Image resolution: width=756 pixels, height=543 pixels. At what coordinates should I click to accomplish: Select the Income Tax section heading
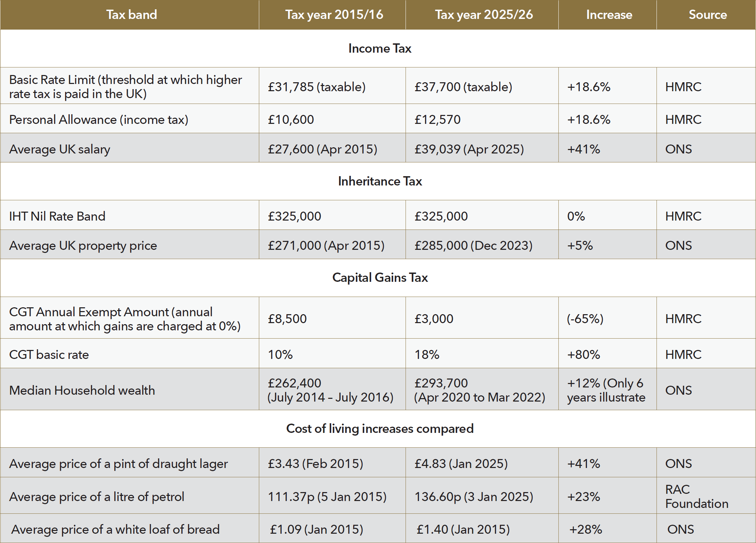point(380,49)
